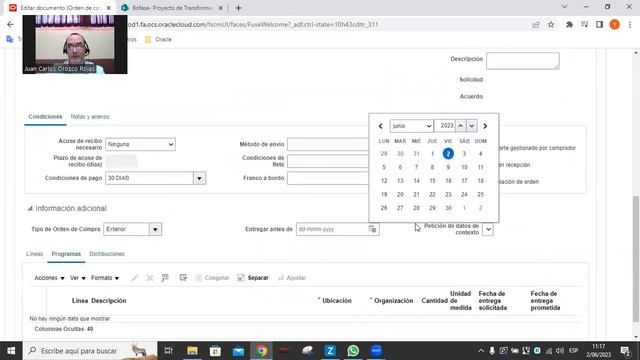This screenshot has width=640, height=360.
Task: Pick June 15 in the calendar
Action: 432,181
